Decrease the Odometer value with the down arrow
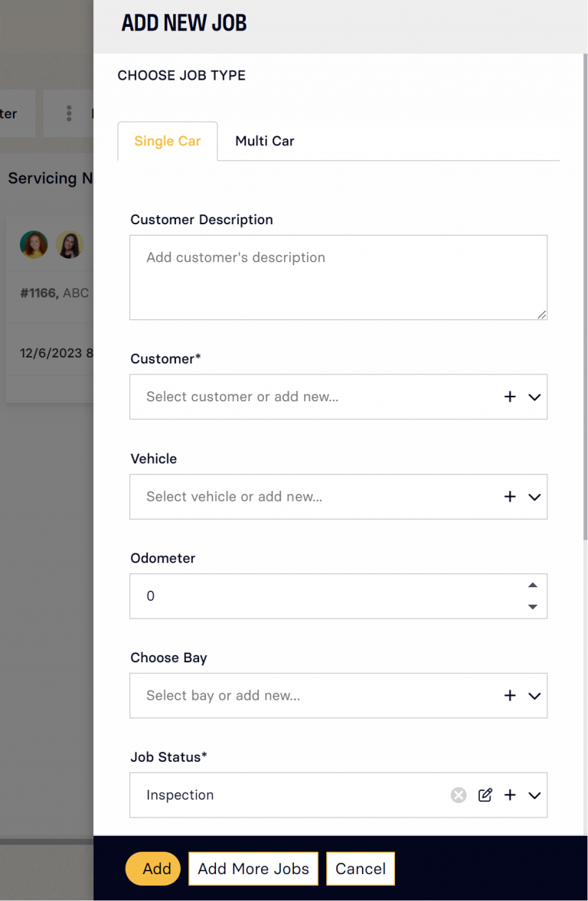The height and width of the screenshot is (901, 588). pyautogui.click(x=532, y=607)
